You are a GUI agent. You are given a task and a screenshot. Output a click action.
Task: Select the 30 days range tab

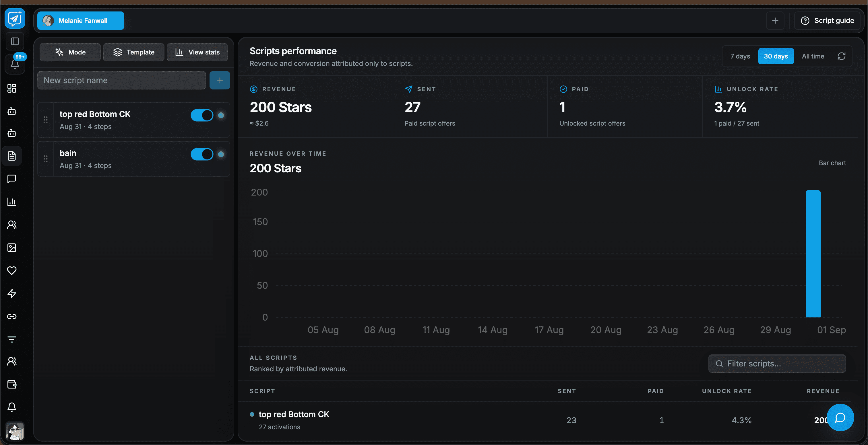click(x=776, y=56)
